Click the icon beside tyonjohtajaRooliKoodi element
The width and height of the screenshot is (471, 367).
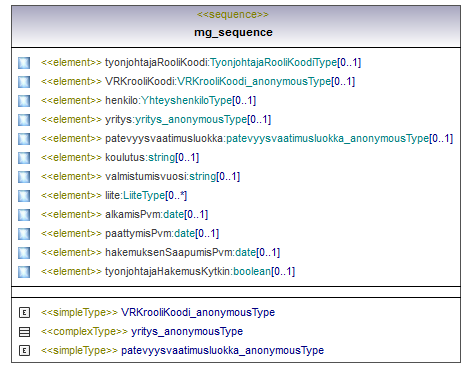24,63
